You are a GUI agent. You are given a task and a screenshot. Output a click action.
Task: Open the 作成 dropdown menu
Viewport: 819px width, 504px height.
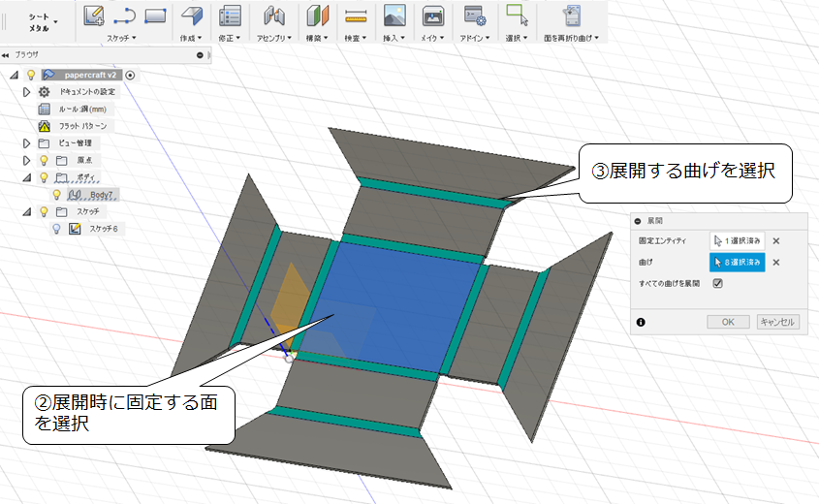[x=191, y=38]
